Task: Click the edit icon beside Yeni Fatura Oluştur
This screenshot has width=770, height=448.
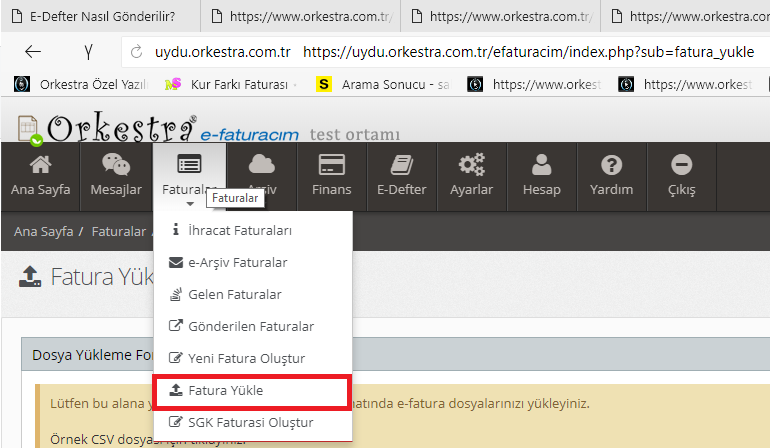Action: pyautogui.click(x=175, y=358)
